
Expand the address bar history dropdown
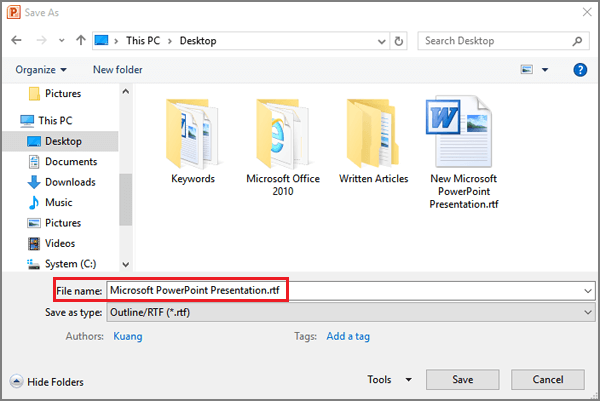pyautogui.click(x=381, y=41)
